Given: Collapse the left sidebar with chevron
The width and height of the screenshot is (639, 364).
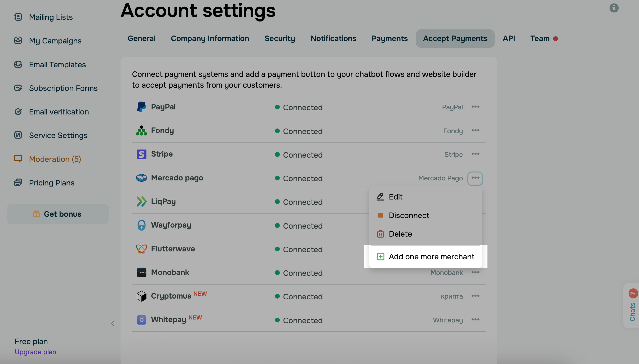Looking at the screenshot, I should [x=113, y=323].
